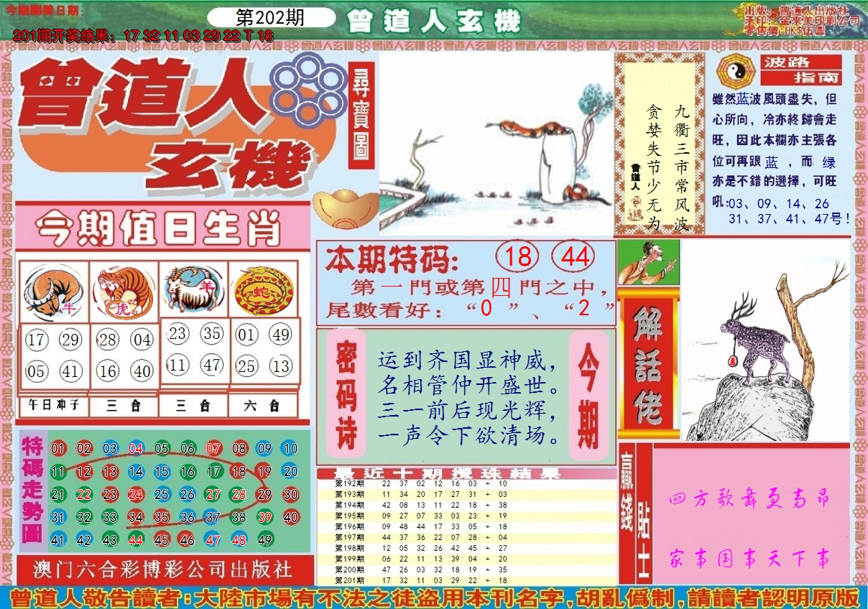Click ball 21 in the trend chart

tap(58, 494)
